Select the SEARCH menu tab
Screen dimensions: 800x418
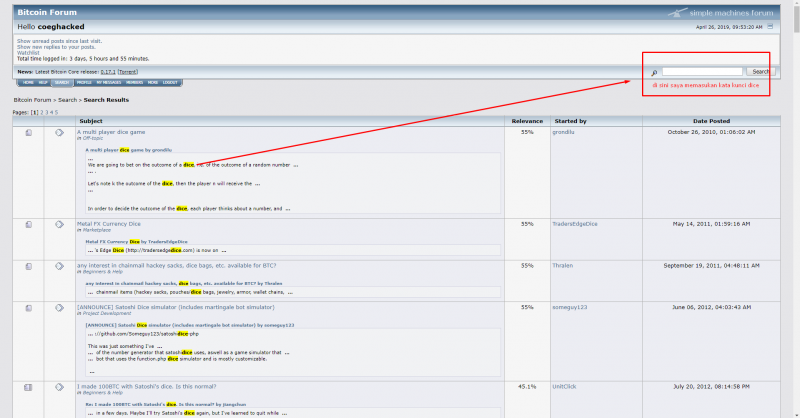pyautogui.click(x=62, y=83)
